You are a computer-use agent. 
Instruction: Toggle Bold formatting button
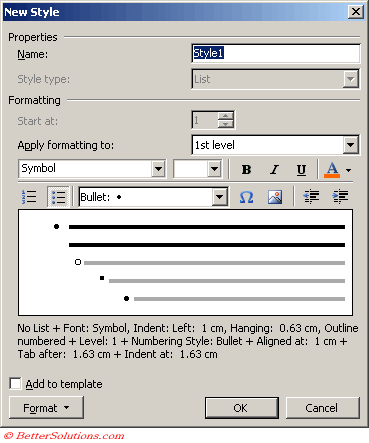(246, 169)
